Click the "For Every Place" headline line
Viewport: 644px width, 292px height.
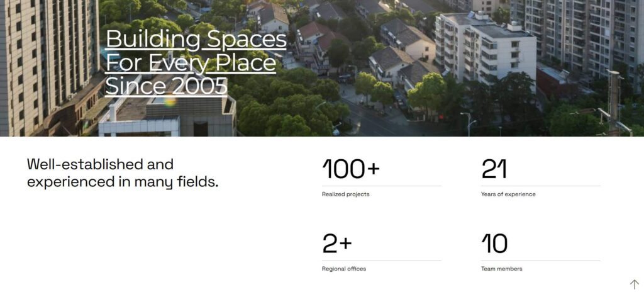point(191,62)
